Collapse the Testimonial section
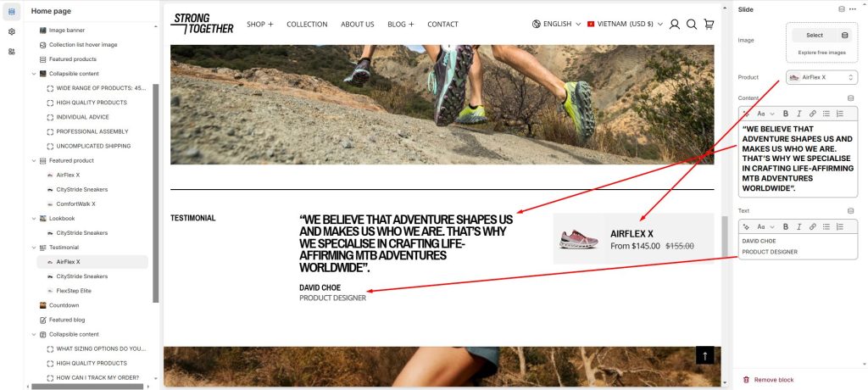The image size is (868, 390). (34, 248)
